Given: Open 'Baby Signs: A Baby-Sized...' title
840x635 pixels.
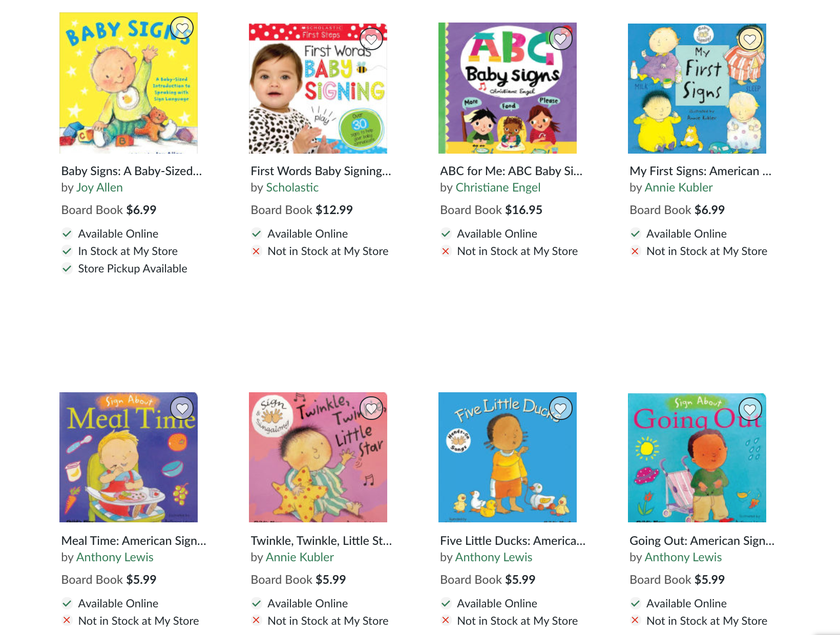Looking at the screenshot, I should [x=132, y=171].
